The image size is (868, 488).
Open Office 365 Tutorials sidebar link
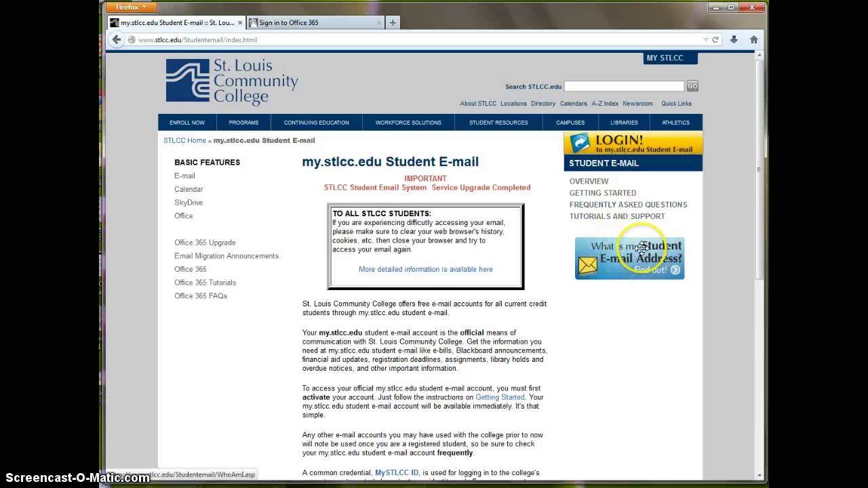205,283
